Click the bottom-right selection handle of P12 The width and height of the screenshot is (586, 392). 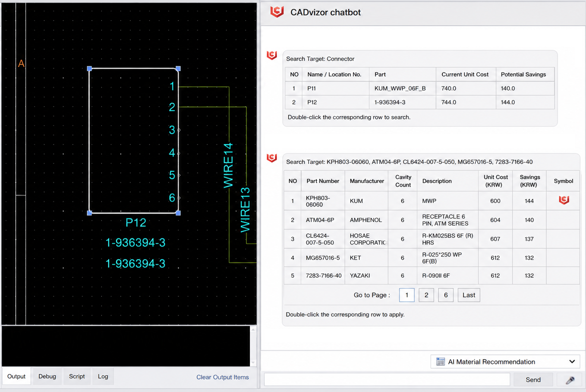[178, 213]
